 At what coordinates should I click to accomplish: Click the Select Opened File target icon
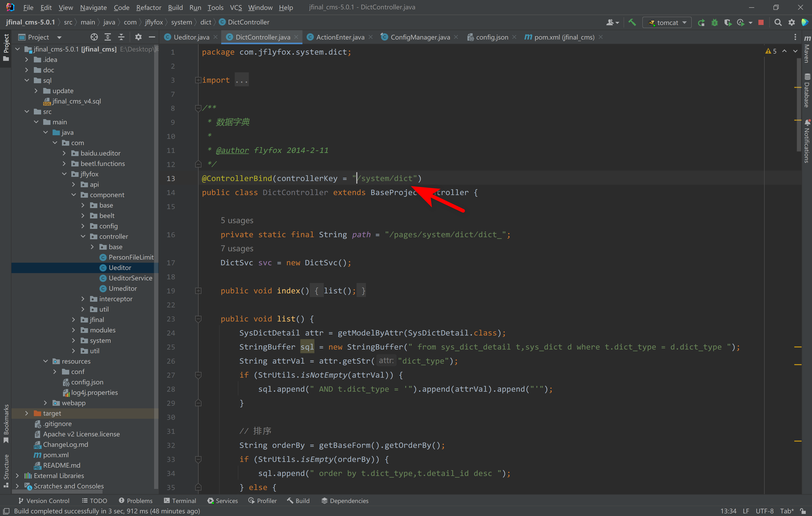94,37
